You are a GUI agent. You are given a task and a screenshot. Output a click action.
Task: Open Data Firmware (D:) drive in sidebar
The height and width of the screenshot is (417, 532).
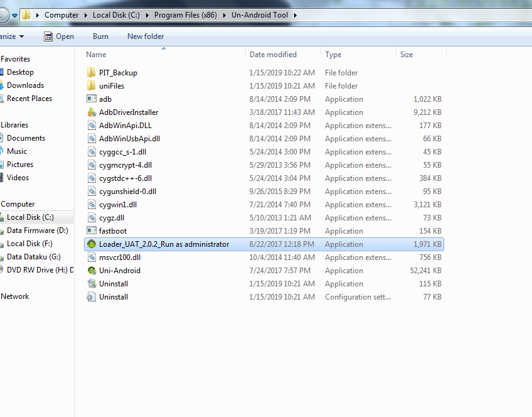coord(38,230)
